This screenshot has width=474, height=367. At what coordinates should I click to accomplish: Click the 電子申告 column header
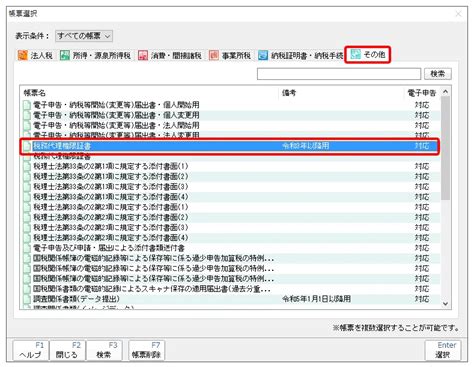(x=422, y=93)
